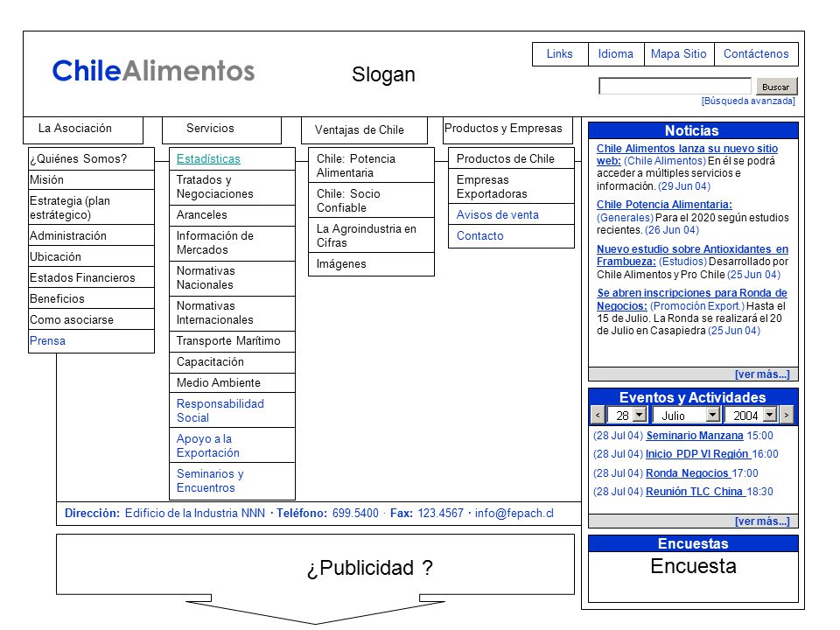This screenshot has height=630, width=840.
Task: Open news Chile Potencia Alimentaria headline
Action: (x=664, y=205)
